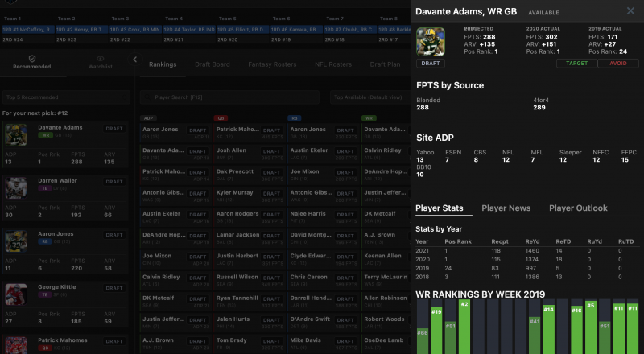Open the Top 5 Recommended dropdown
Screen dimensions: 644x354
tap(66, 97)
